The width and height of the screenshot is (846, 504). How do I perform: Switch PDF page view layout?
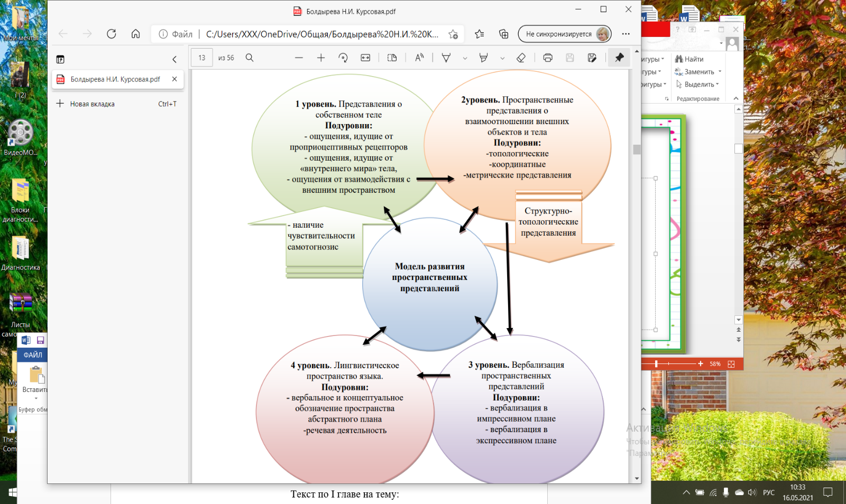[392, 58]
